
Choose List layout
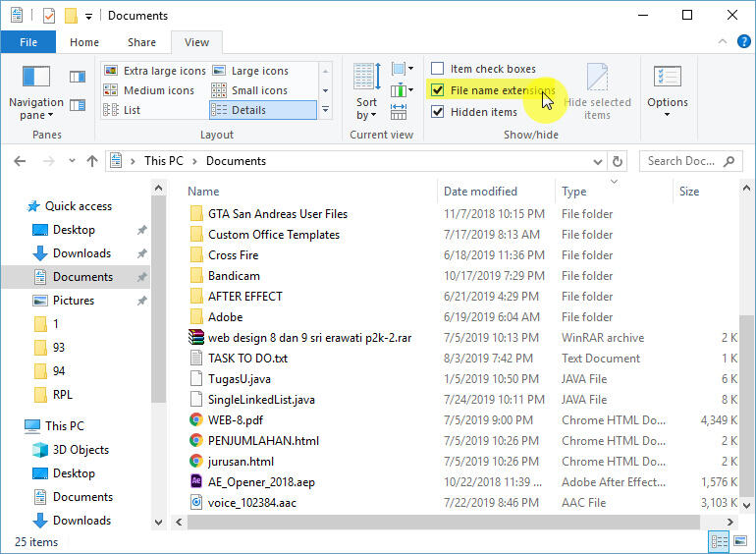[x=122, y=110]
